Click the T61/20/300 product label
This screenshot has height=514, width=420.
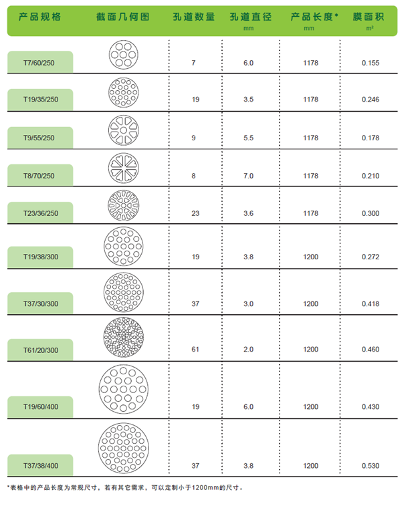tap(40, 350)
